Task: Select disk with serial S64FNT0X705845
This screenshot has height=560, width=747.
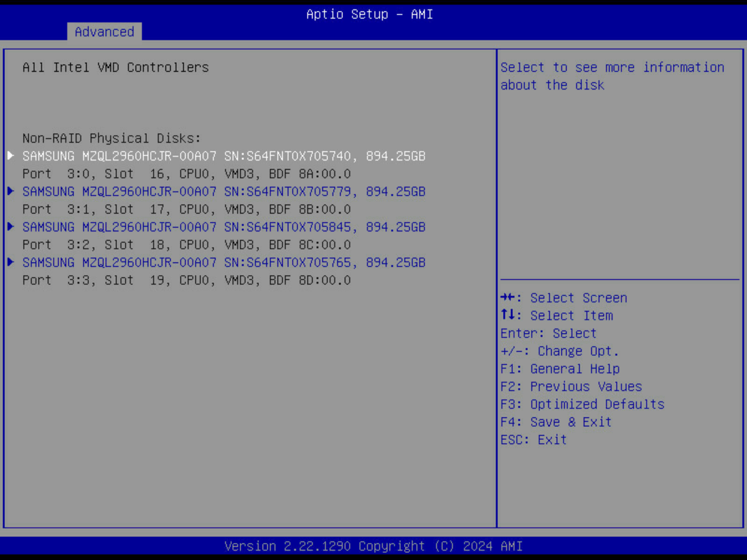Action: 224,227
